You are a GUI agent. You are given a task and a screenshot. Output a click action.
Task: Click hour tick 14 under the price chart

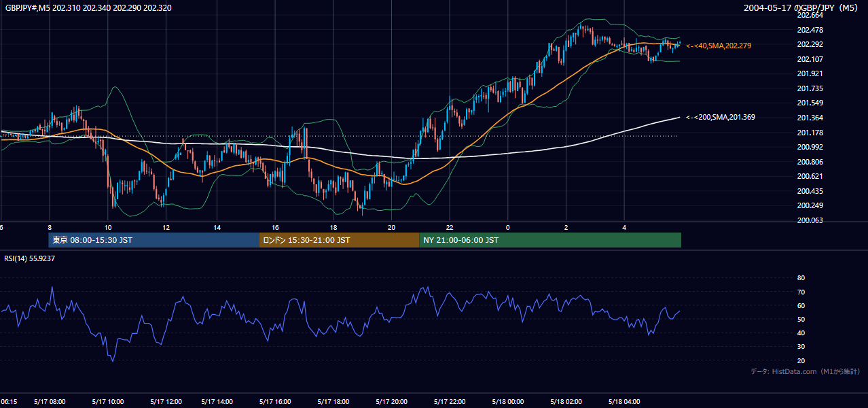pos(217,227)
